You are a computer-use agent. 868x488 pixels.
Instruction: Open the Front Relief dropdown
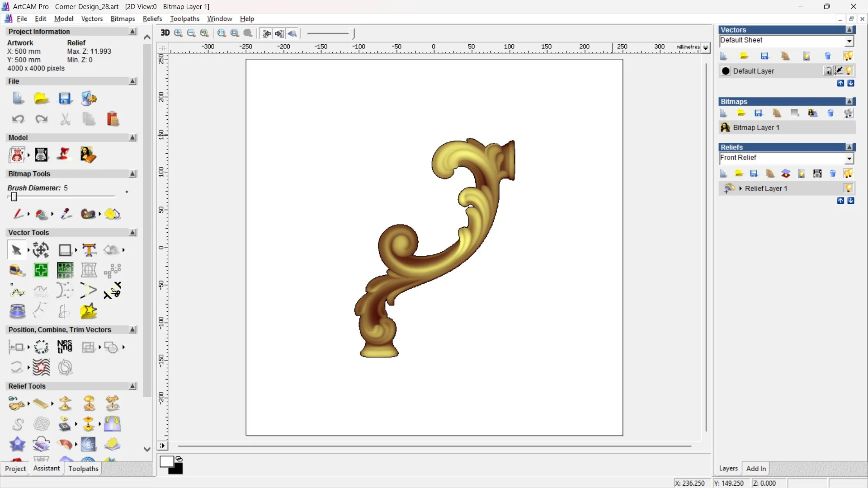[x=849, y=159]
